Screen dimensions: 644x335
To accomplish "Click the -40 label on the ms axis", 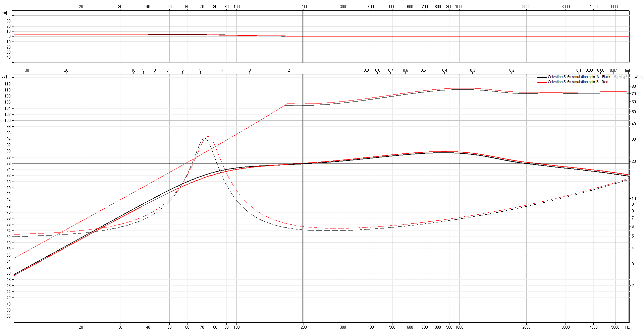I will 8,57.
